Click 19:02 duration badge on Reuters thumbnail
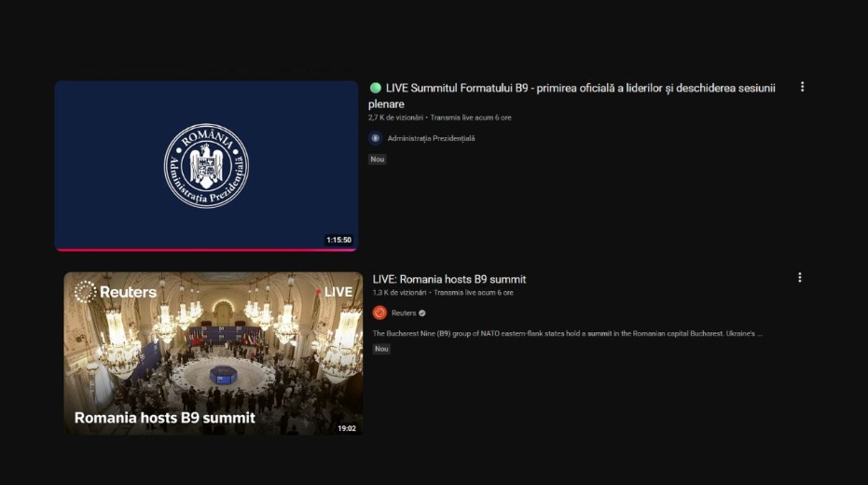 347,428
